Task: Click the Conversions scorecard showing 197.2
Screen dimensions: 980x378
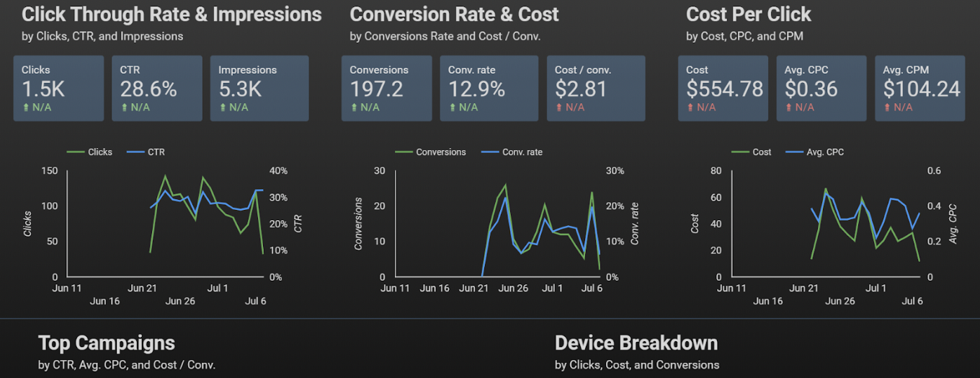Action: click(x=386, y=88)
